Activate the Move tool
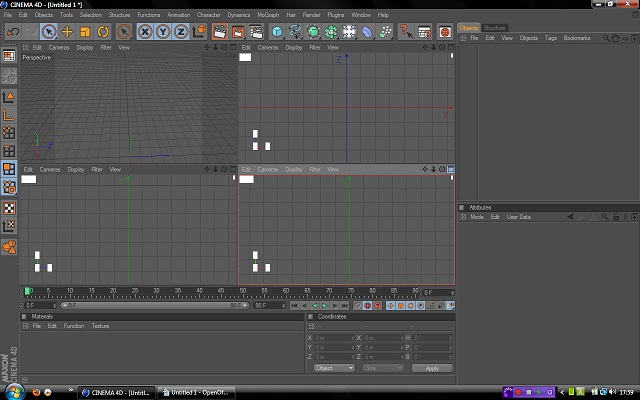Screen dimensions: 640x400 pyautogui.click(x=67, y=31)
